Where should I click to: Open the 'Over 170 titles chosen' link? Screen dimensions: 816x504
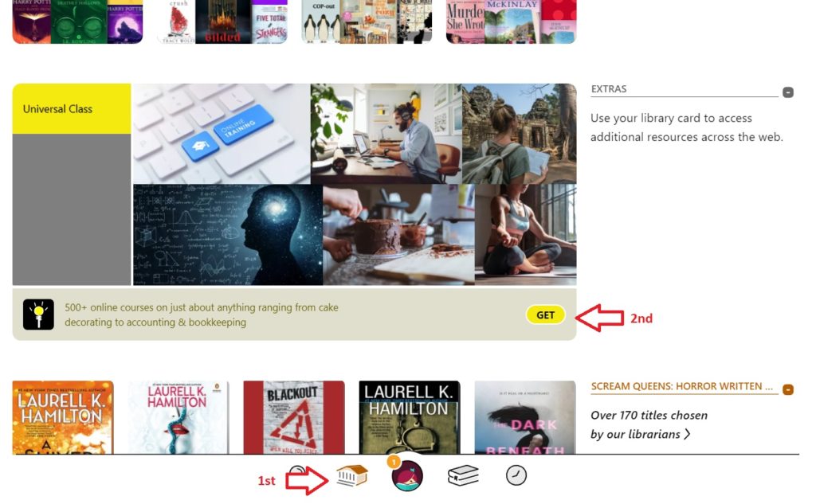649,415
